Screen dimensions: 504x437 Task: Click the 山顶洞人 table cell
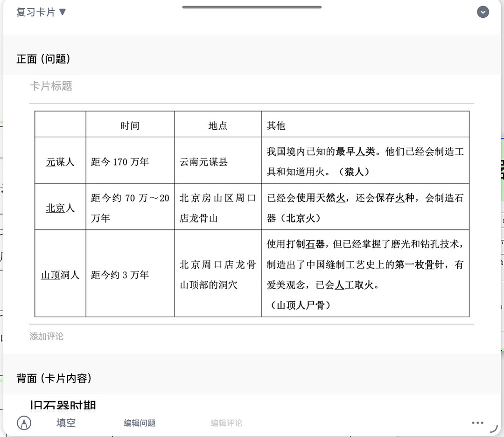60,273
